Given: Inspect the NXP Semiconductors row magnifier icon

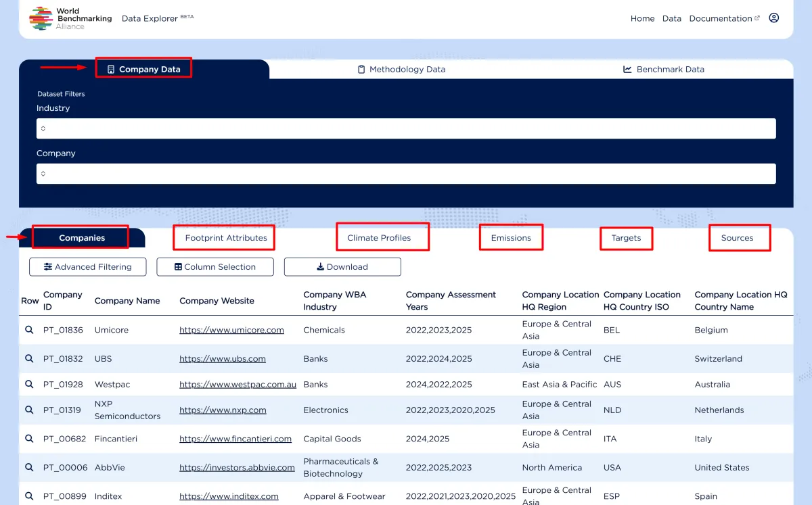Looking at the screenshot, I should 29,410.
